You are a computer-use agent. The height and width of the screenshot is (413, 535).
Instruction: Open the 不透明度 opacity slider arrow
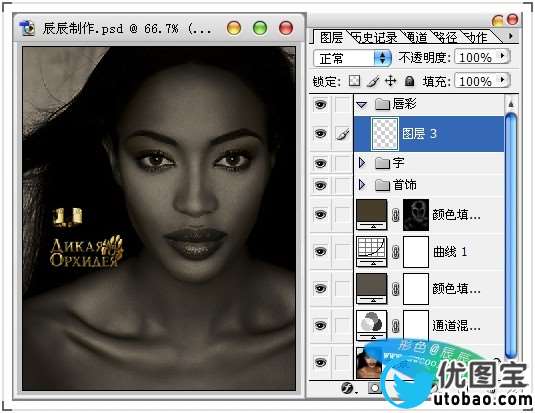[x=502, y=56]
